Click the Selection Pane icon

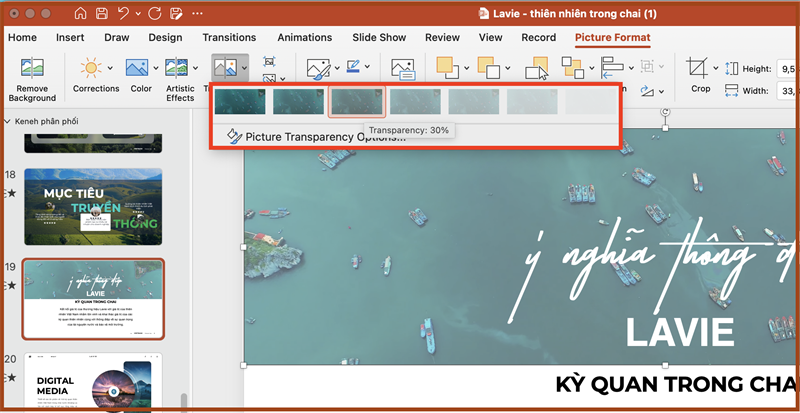[538, 68]
